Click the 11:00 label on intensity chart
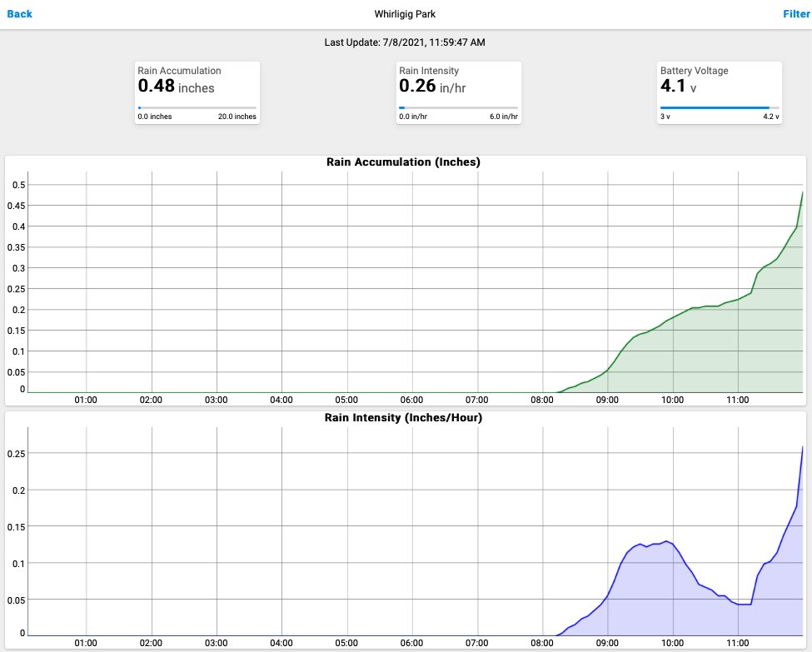The height and width of the screenshot is (652, 812). point(738,643)
